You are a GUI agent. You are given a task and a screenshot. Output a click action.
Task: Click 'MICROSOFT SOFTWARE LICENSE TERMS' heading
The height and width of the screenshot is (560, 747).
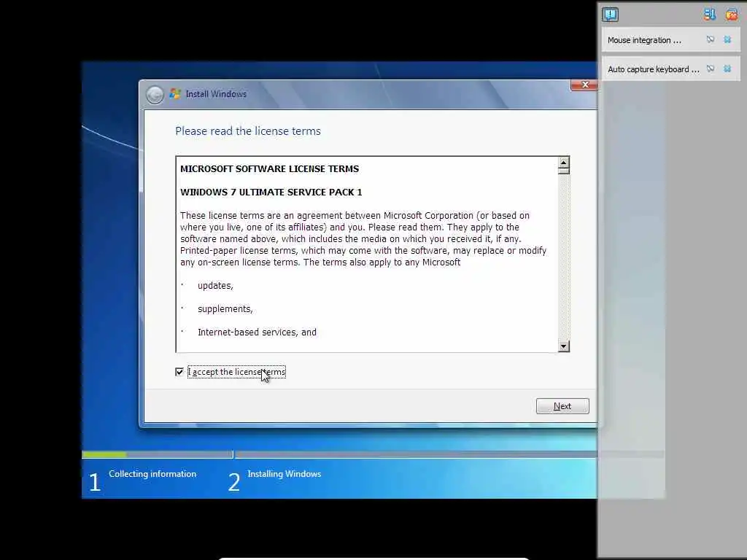click(270, 169)
